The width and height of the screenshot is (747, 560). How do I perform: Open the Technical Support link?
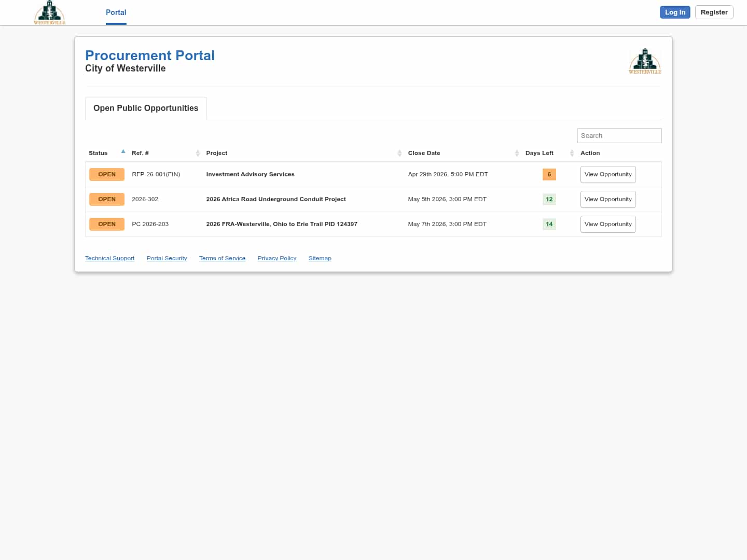pyautogui.click(x=109, y=258)
